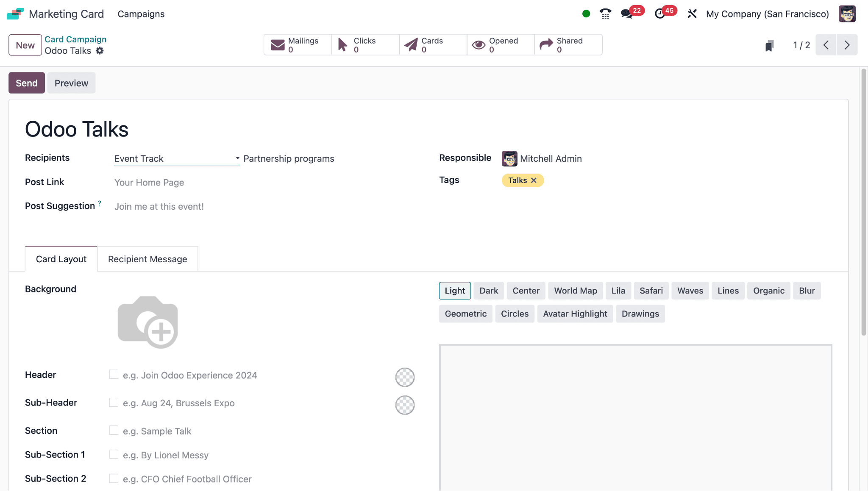
Task: Select the Center card template
Action: tap(526, 291)
